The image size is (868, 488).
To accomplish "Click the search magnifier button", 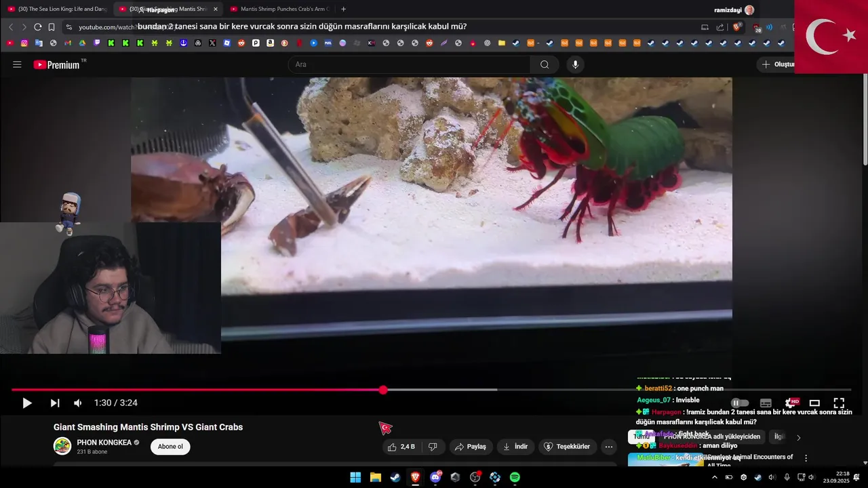I will pyautogui.click(x=545, y=64).
